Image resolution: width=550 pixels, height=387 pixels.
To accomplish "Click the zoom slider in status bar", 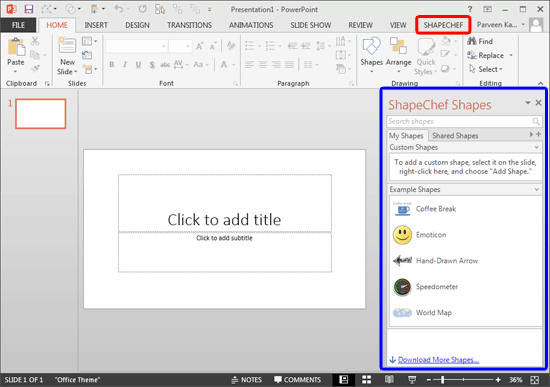I will pyautogui.click(x=463, y=380).
